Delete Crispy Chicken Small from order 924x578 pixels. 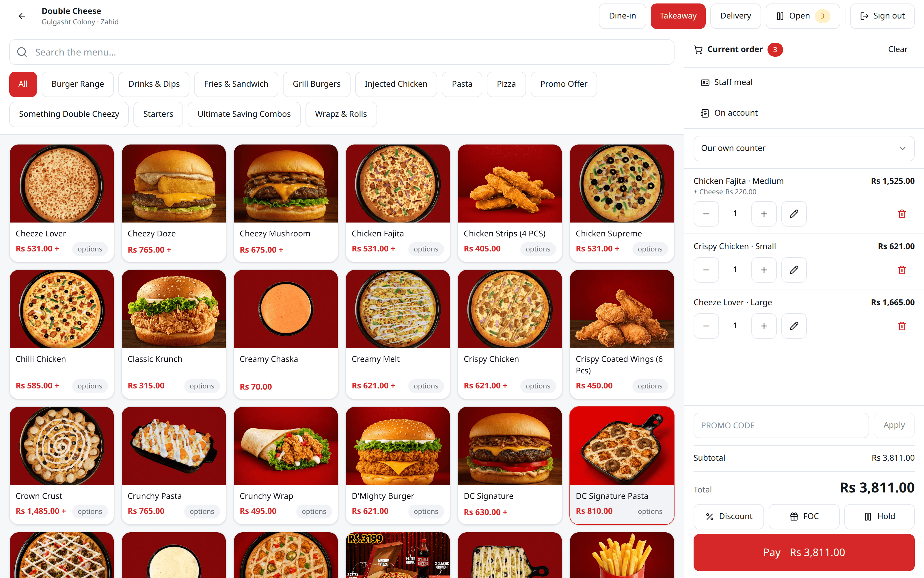click(902, 270)
